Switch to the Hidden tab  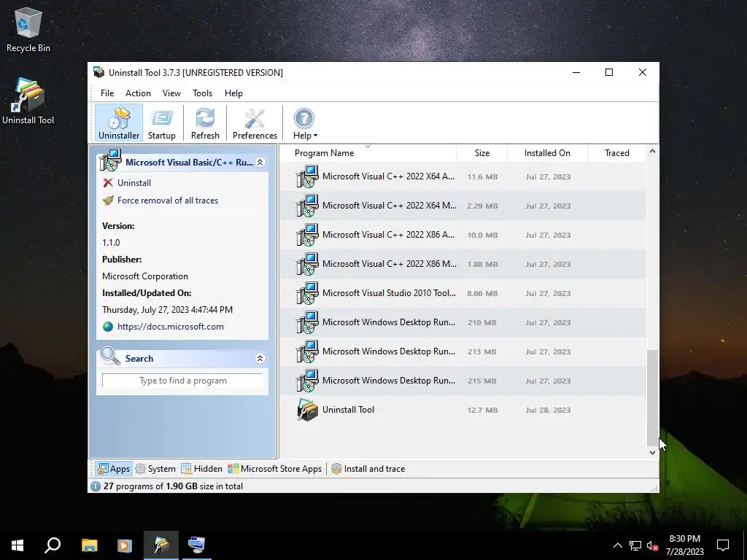[201, 469]
